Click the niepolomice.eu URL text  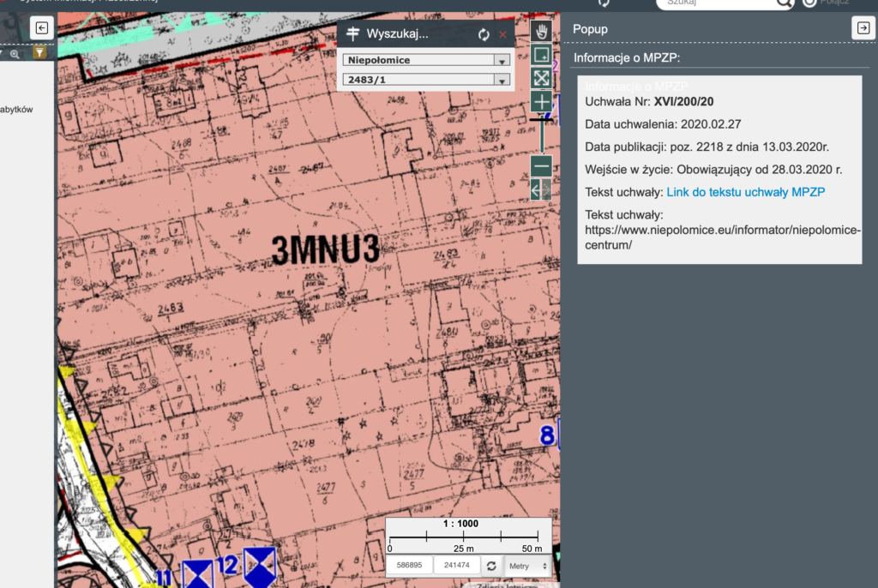(722, 237)
